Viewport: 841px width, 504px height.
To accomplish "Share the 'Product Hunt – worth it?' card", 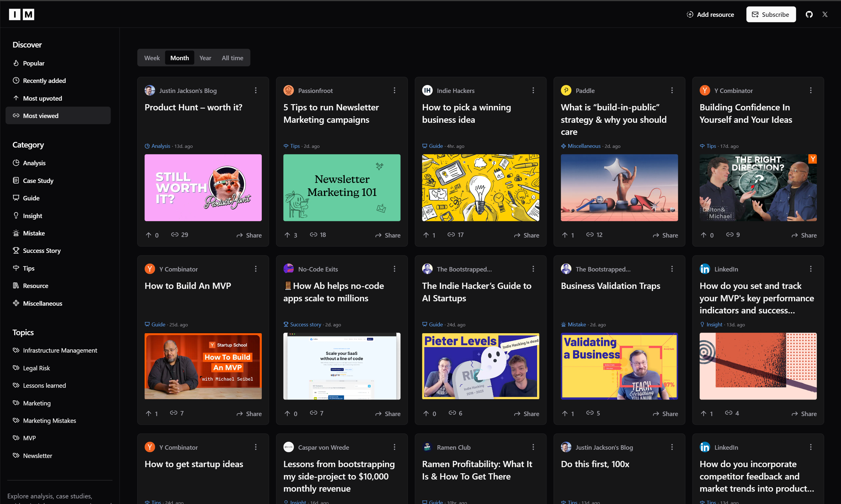I will tap(249, 235).
